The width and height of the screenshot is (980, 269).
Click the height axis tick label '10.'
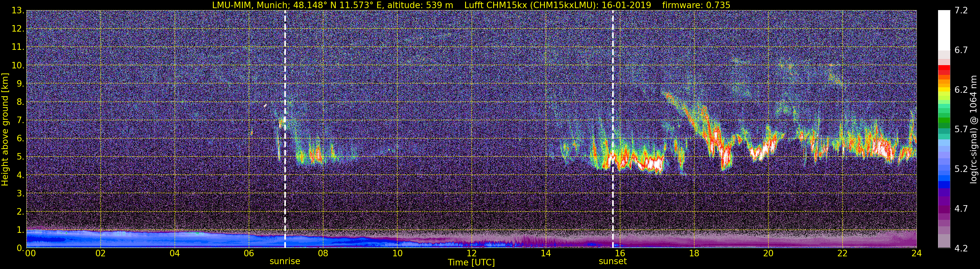(18, 65)
